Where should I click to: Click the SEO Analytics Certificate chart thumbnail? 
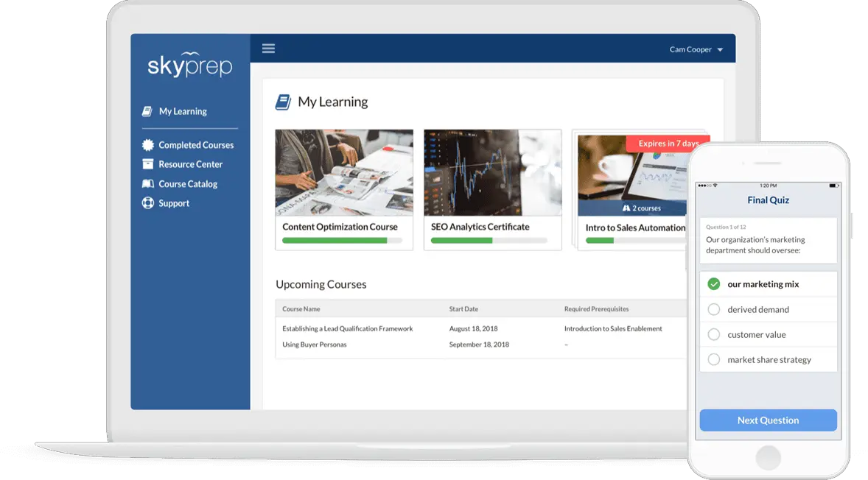493,172
